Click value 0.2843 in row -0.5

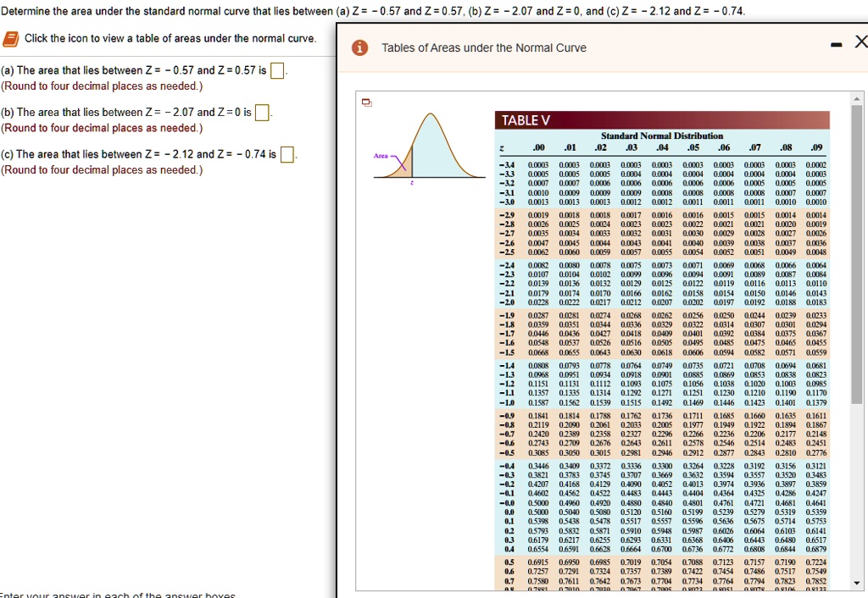pos(754,452)
